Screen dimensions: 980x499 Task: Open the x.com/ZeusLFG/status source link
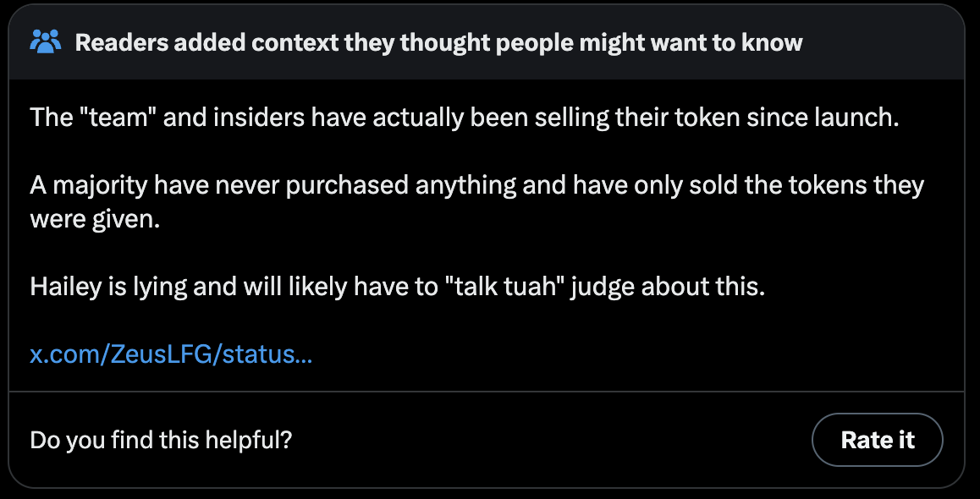(171, 354)
